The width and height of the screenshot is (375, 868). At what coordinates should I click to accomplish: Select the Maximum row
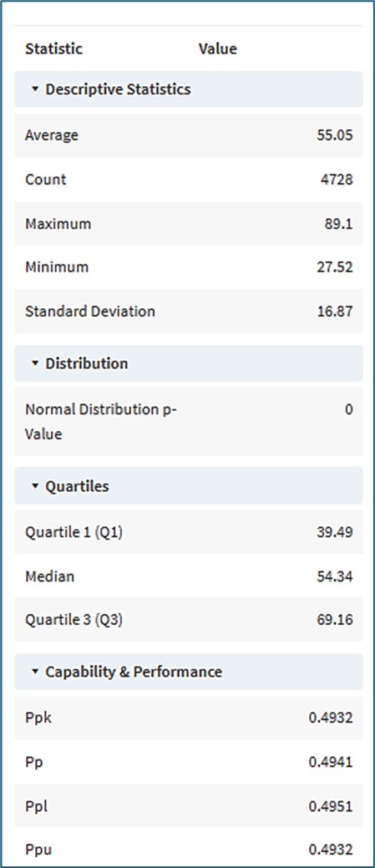pos(189,224)
